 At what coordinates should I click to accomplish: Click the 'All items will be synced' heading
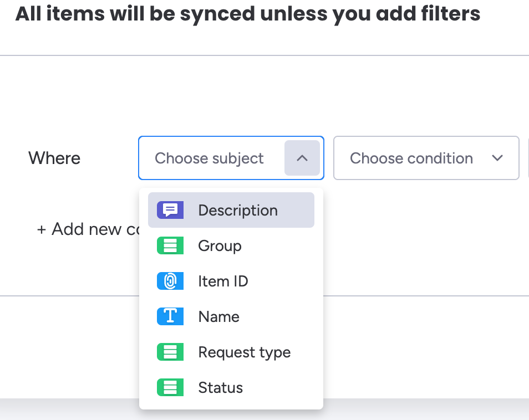[248, 13]
